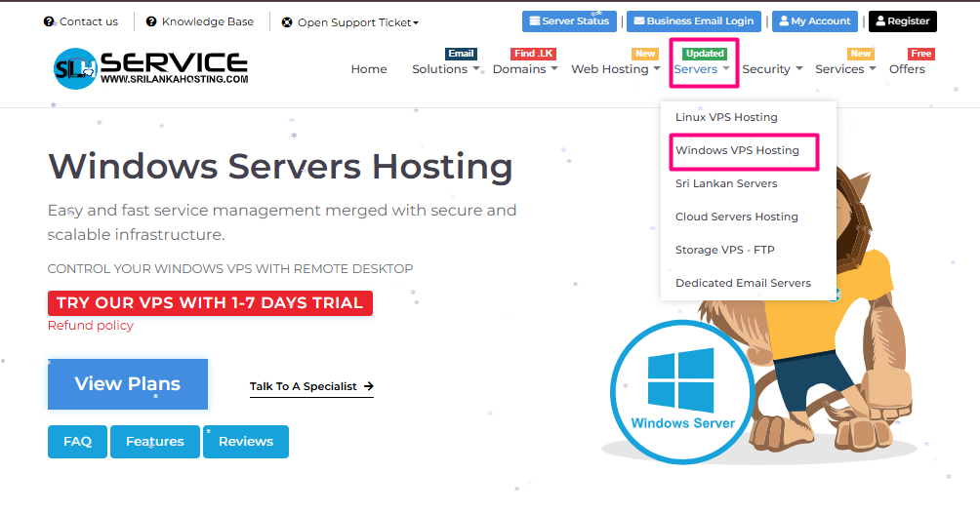Expand the Web Hosting menu
Image resolution: width=980 pixels, height=513 pixels.
click(x=615, y=69)
